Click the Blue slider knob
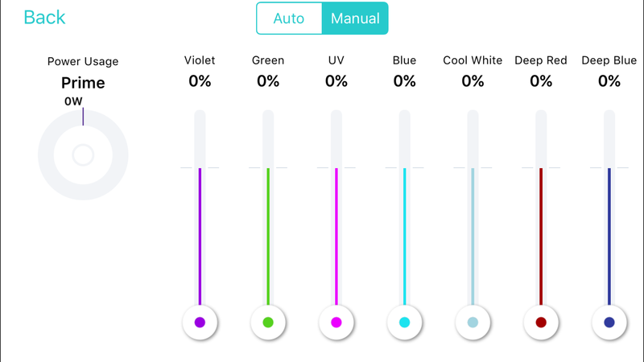The image size is (644, 362). 404,323
